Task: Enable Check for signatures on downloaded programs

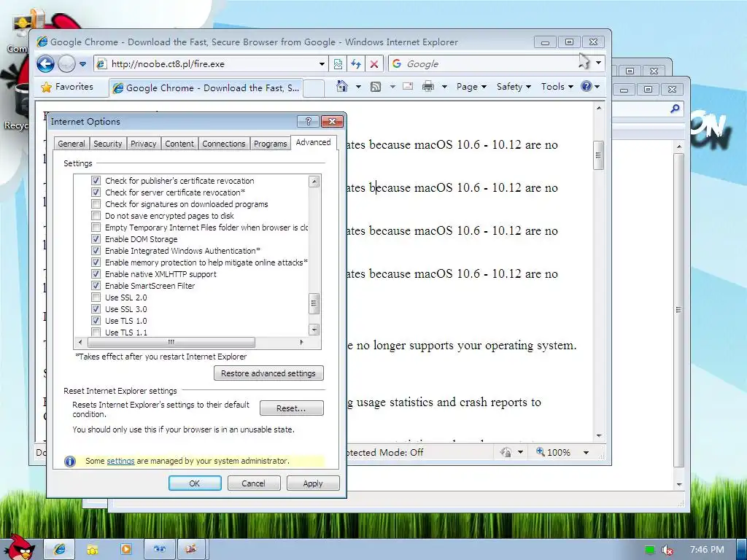Action: click(96, 204)
